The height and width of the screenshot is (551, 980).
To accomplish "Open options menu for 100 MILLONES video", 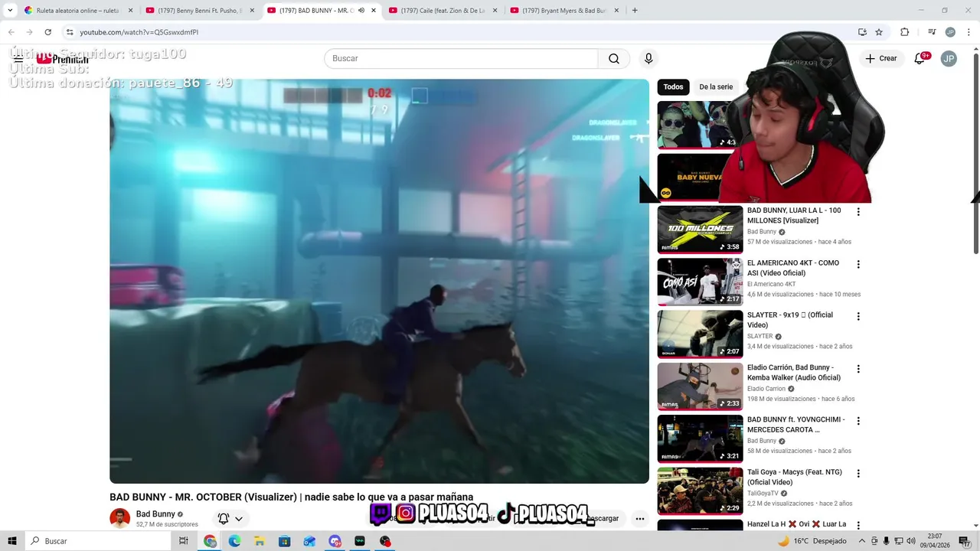I will tap(858, 212).
